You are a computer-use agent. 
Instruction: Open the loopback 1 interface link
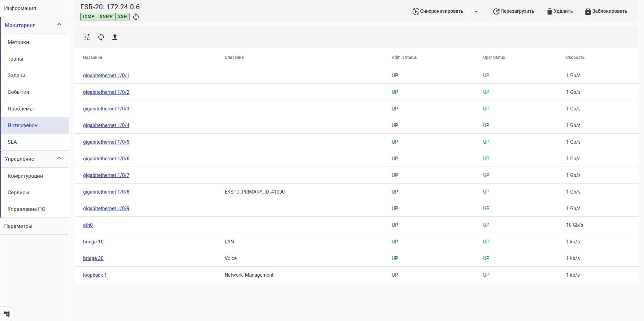coord(95,275)
